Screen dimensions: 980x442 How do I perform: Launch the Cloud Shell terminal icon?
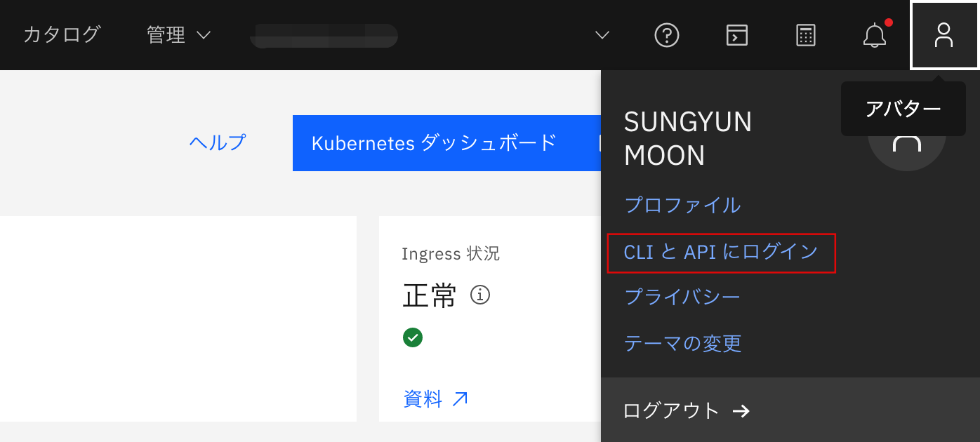[736, 35]
